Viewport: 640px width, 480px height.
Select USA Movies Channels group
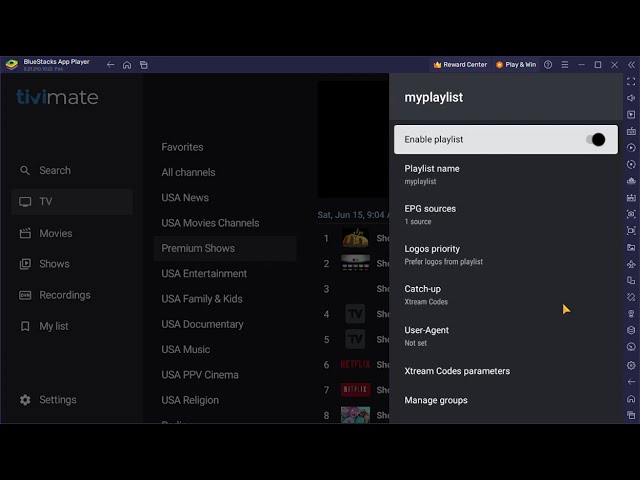[225, 223]
